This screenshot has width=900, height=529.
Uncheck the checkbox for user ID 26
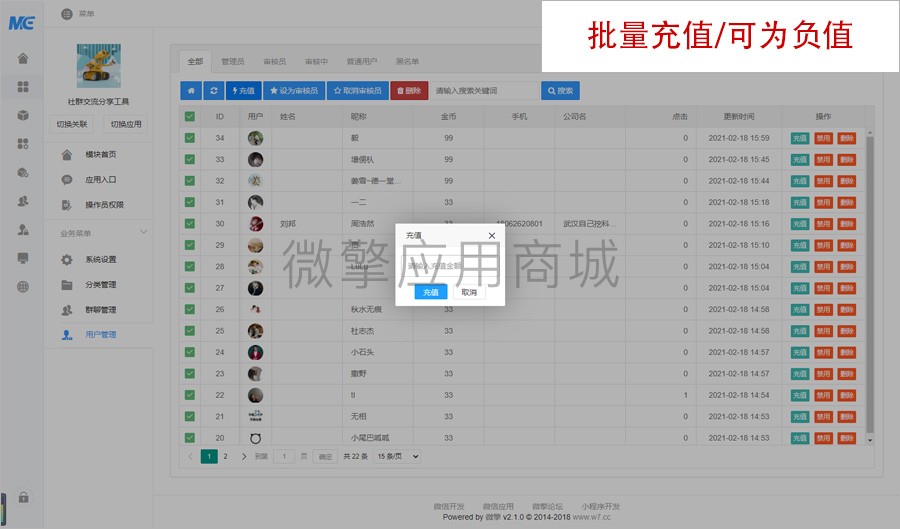click(x=190, y=309)
